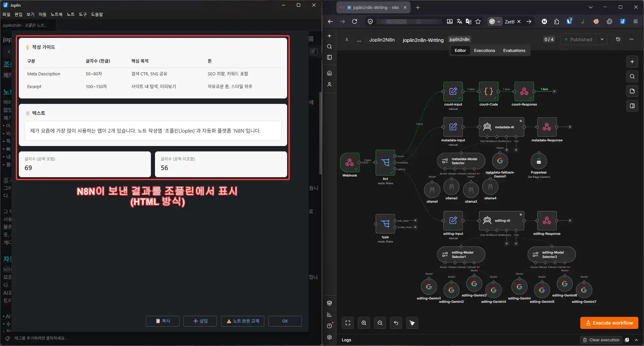Open the 보기 menu in Joplin
This screenshot has width=644, height=346.
[31, 14]
